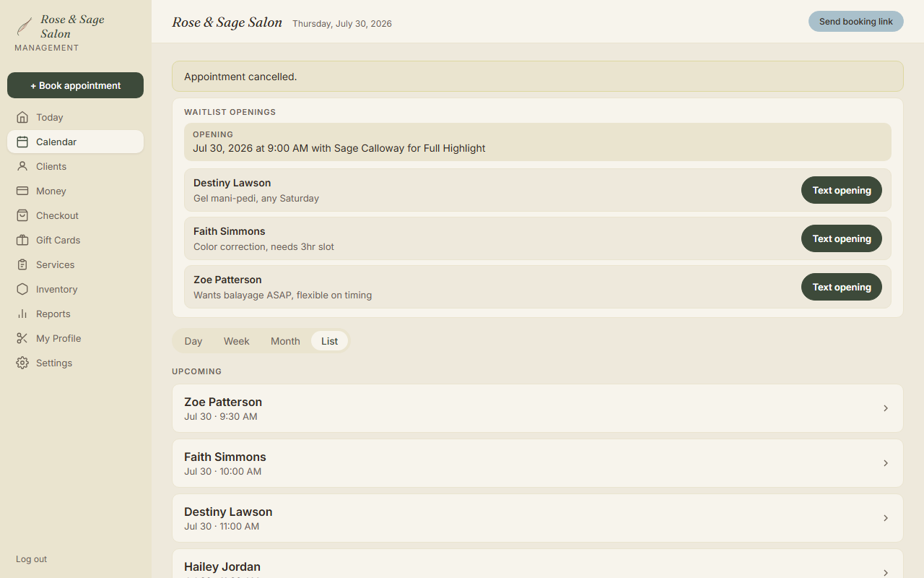This screenshot has height=578, width=924.
Task: Switch to Month view
Action: click(285, 341)
